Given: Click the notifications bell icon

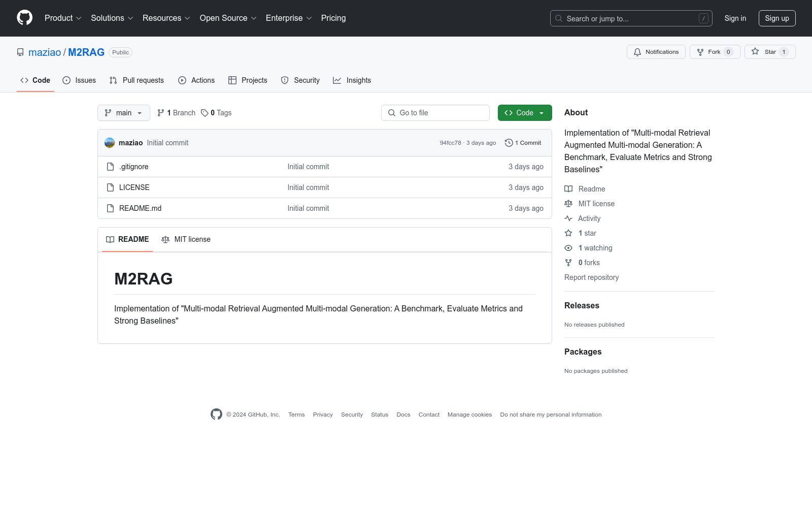Looking at the screenshot, I should (637, 52).
